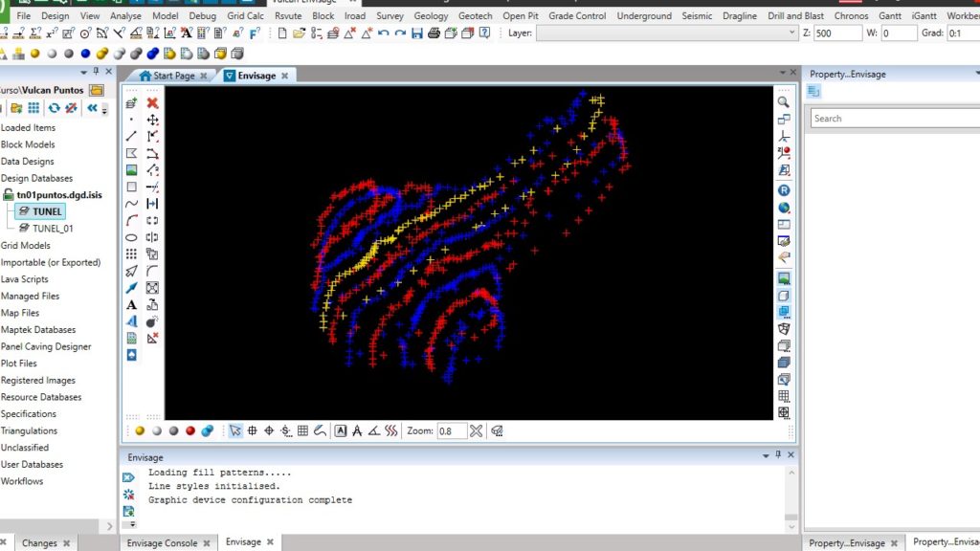Click the red sphere in bottom toolbar
Viewport: 980px width, 551px height.
pos(190,431)
